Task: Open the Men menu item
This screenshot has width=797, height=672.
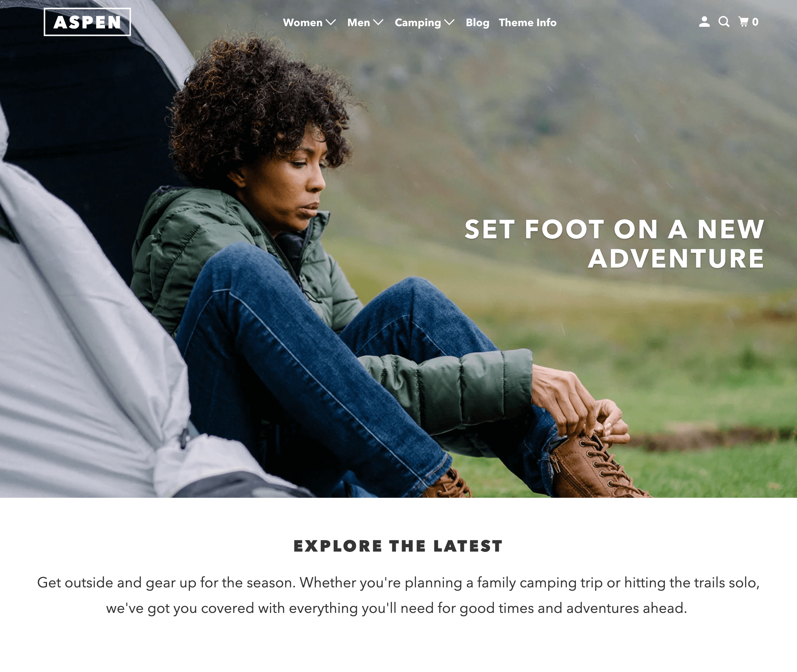Action: click(359, 22)
